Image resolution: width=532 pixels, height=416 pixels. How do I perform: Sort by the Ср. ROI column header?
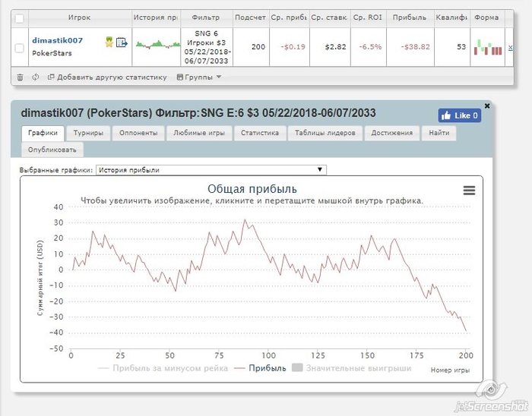pos(368,17)
